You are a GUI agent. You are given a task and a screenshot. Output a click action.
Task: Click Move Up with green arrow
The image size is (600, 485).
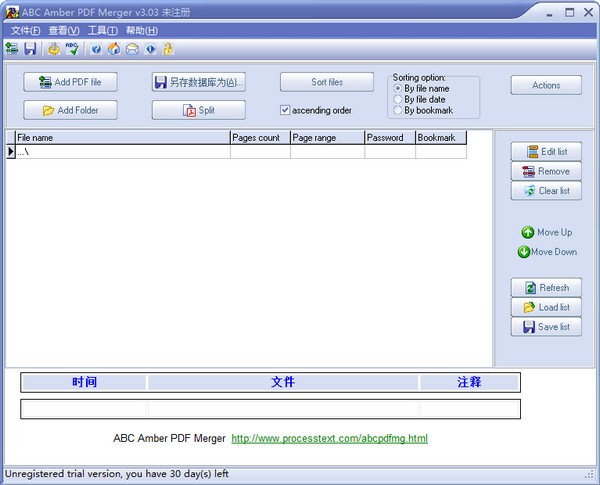point(546,232)
